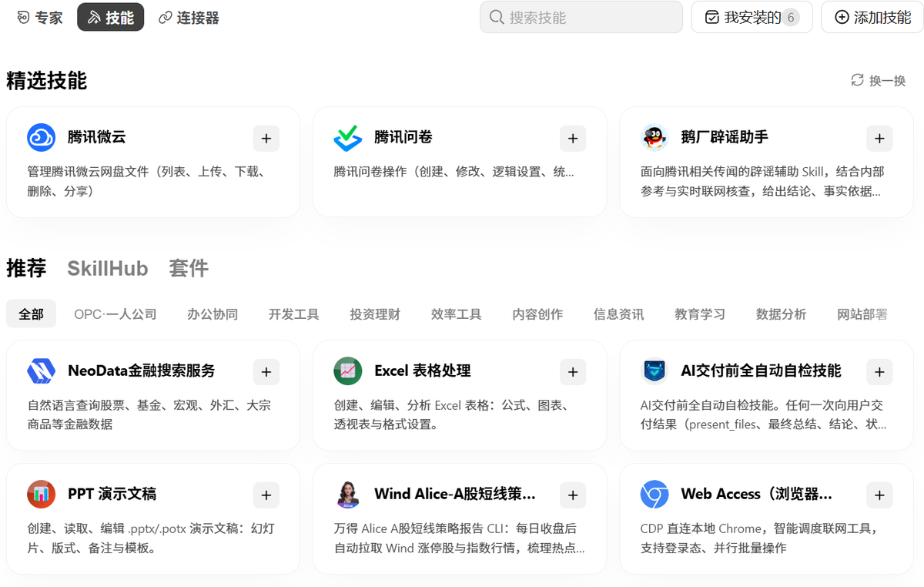The image size is (924, 587).
Task: Open the Web Access（浏览器 title
Action: coord(756,495)
